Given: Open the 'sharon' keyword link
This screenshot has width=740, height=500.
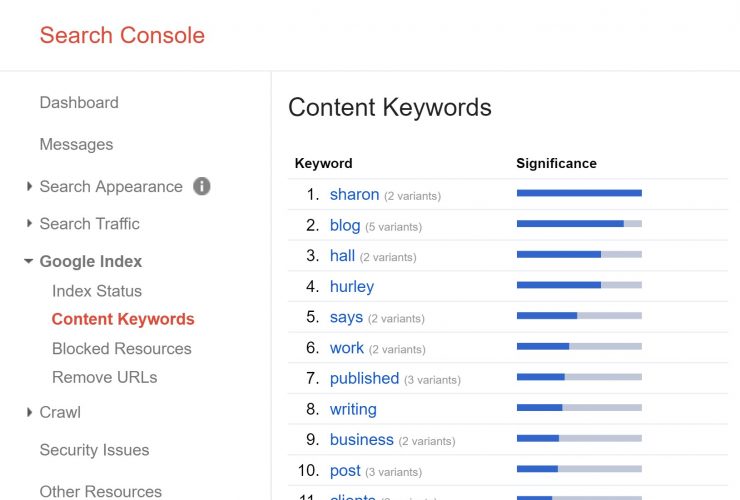Looking at the screenshot, I should 354,195.
